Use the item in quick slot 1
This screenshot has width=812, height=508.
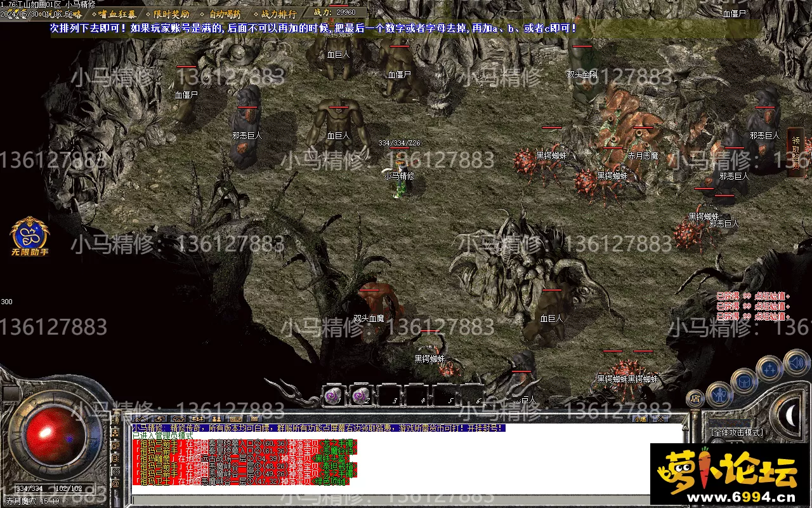tap(333, 395)
